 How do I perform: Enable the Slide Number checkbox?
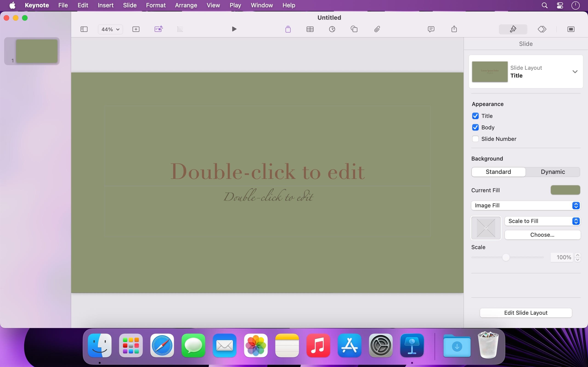tap(475, 139)
